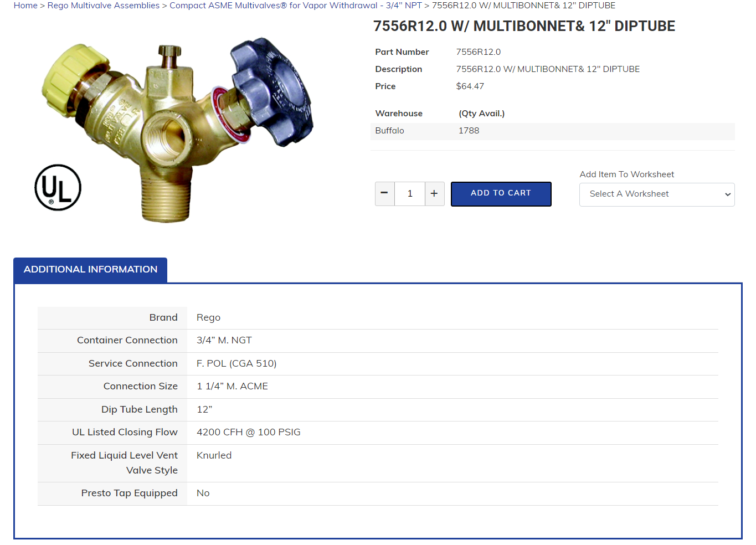This screenshot has width=756, height=545.
Task: Click the product title heading
Action: click(x=524, y=26)
